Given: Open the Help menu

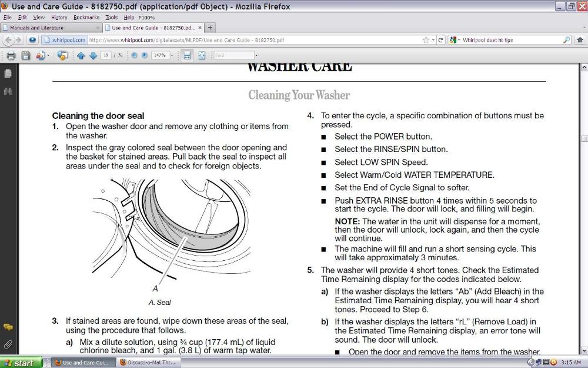Looking at the screenshot, I should coord(129,17).
